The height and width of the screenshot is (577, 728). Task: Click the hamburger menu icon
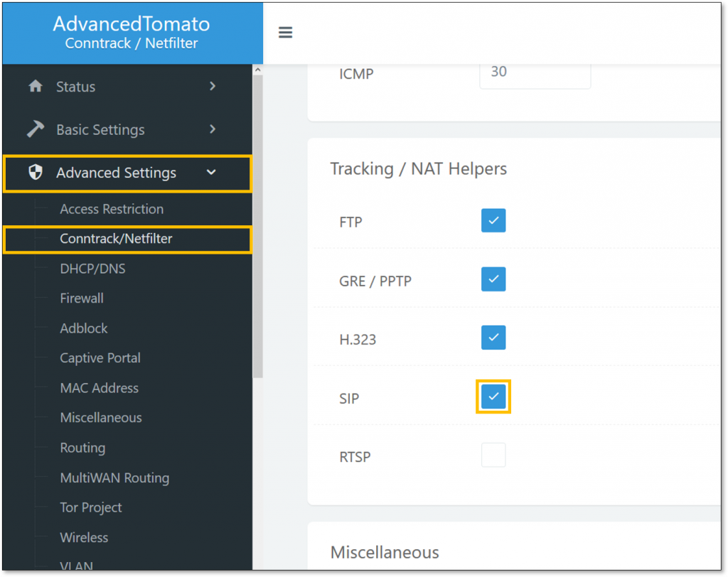click(285, 33)
